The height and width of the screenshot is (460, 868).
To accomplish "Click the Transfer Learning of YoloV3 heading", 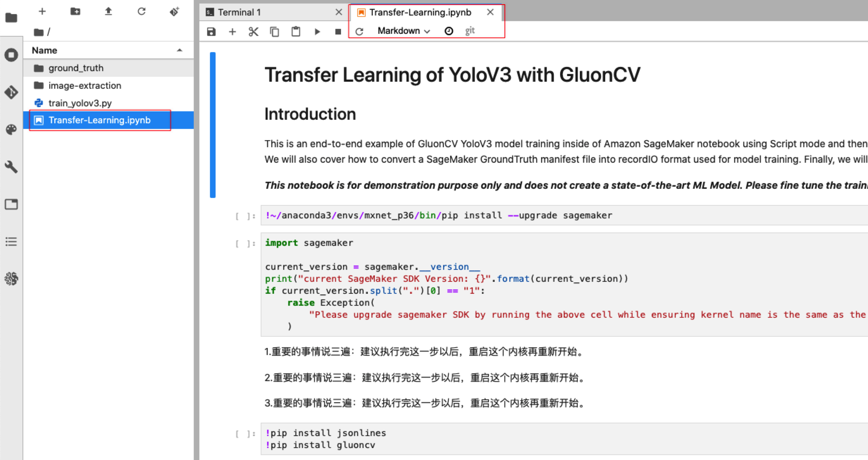I will [452, 75].
